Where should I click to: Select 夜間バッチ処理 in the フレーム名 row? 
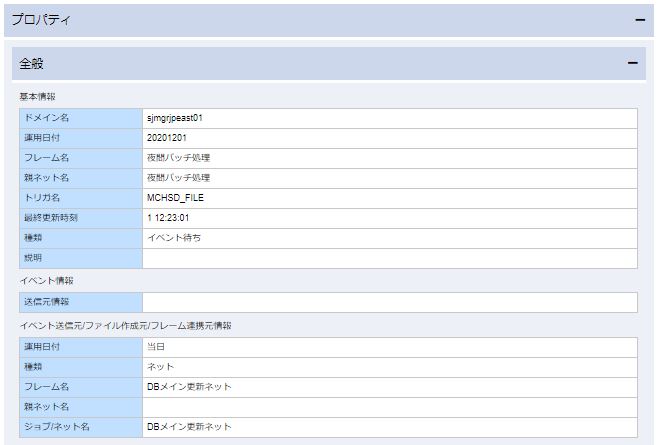click(178, 158)
